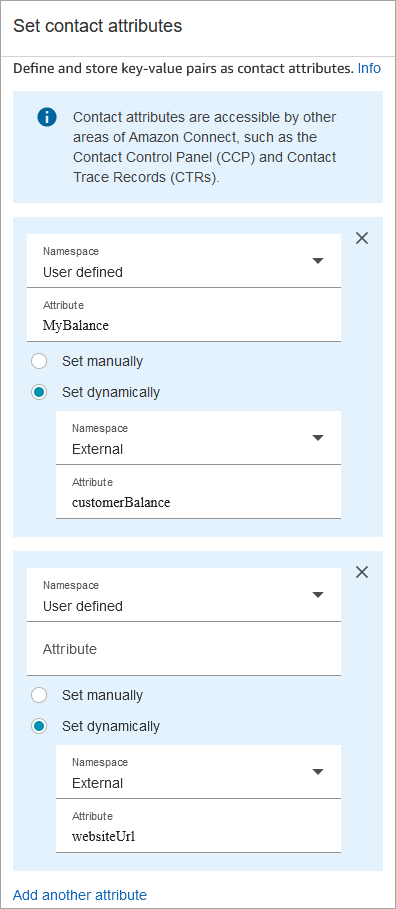Screen dimensions: 396x909
Task: Select Set dynamically in the websiteUrl block
Action: (39, 726)
